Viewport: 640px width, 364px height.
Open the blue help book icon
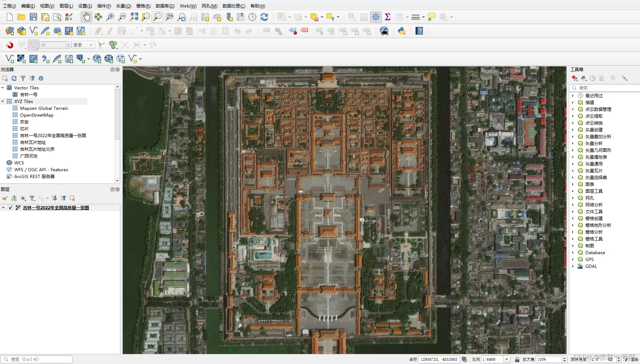pyautogui.click(x=419, y=31)
